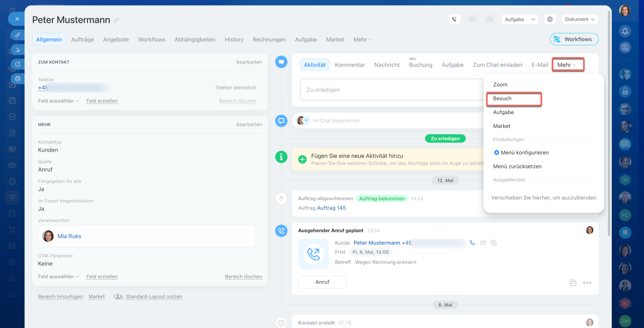
Task: Expand Feld auswählen under Telefon
Action: (58, 101)
